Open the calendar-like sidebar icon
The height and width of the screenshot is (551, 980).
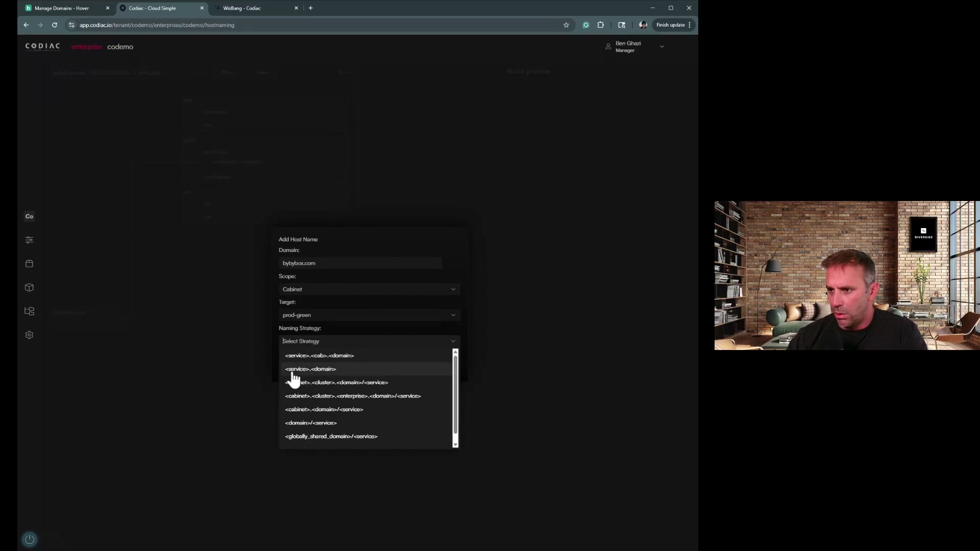click(x=29, y=264)
